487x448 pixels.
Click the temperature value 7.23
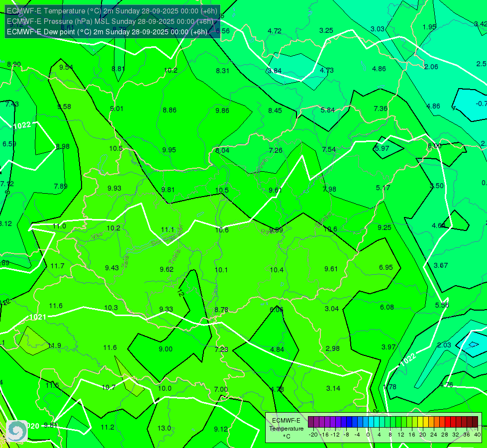tap(221, 349)
